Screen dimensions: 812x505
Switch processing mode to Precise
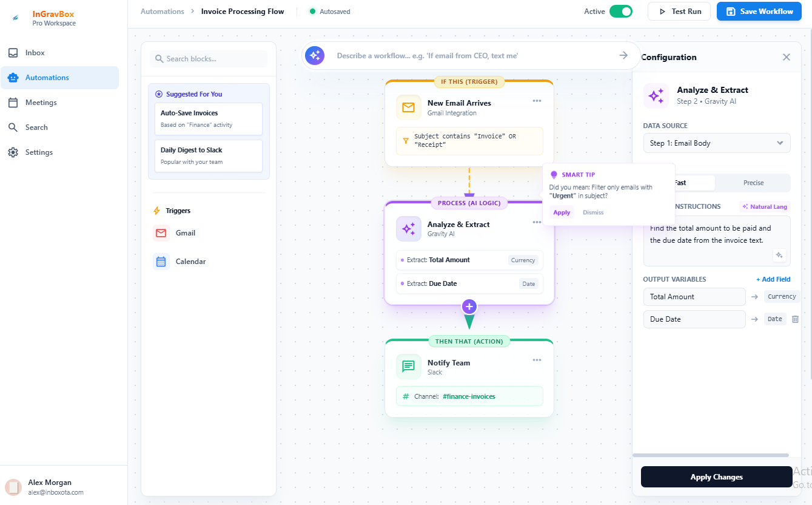(753, 183)
